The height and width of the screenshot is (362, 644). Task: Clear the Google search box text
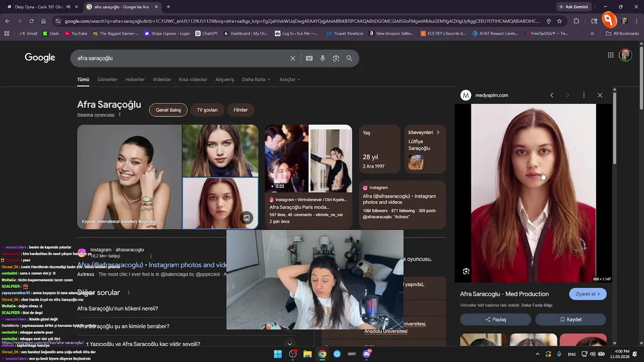coord(293,58)
